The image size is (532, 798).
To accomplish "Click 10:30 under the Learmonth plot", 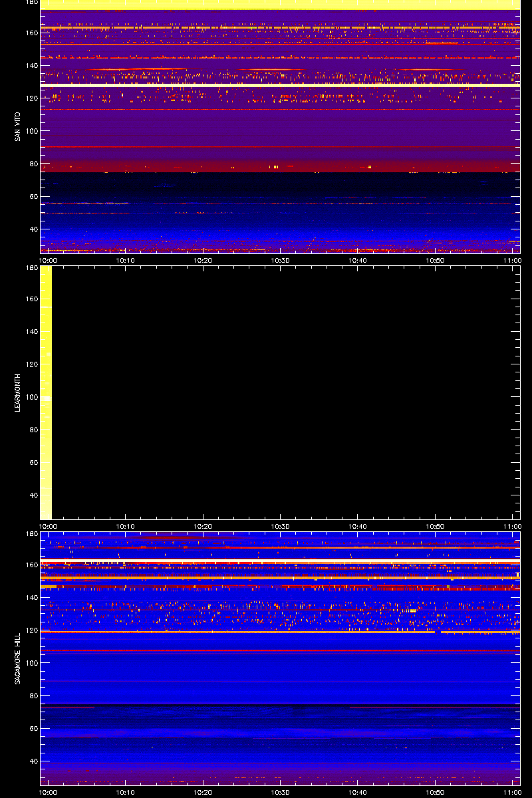I will pyautogui.click(x=281, y=527).
